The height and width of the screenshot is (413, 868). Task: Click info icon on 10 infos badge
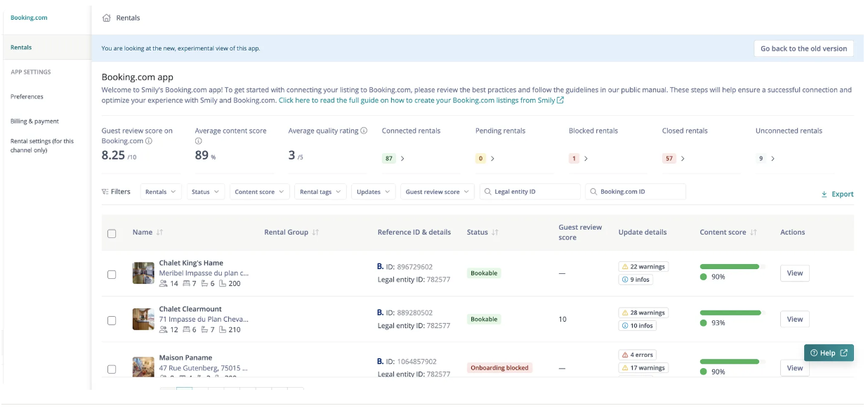pos(625,326)
